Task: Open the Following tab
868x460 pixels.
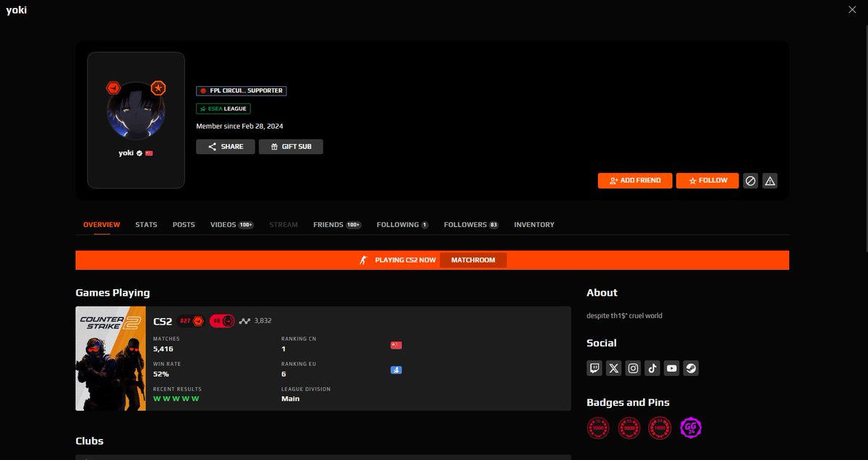Action: [403, 225]
